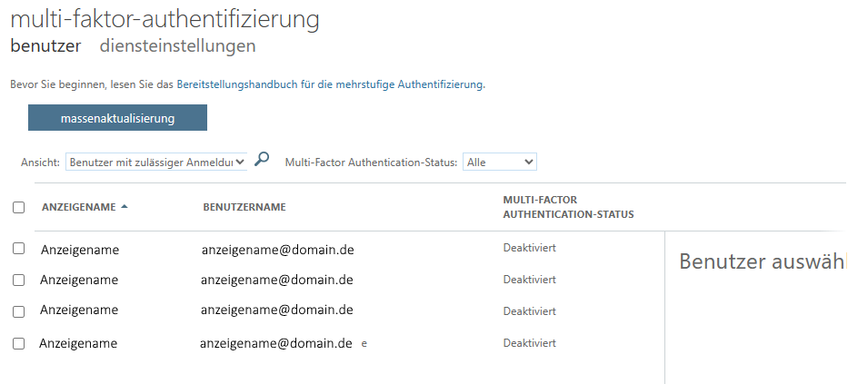Check the second user row checkbox
868x384 pixels.
coord(19,280)
